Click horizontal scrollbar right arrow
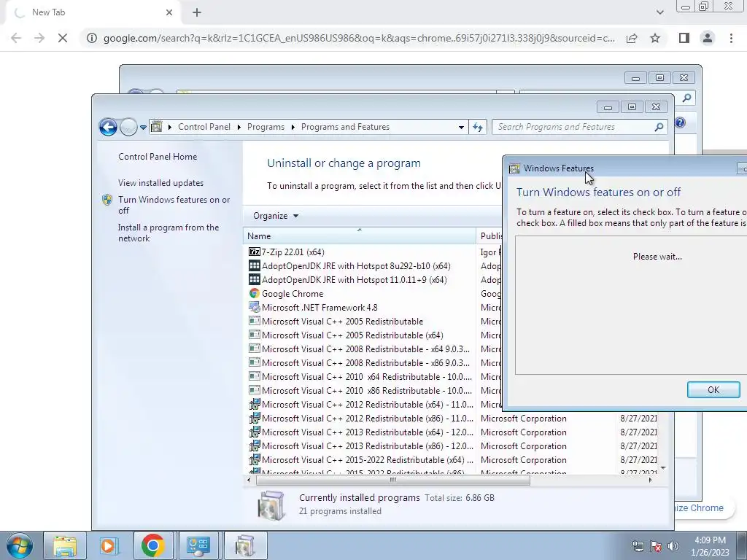 (x=651, y=480)
